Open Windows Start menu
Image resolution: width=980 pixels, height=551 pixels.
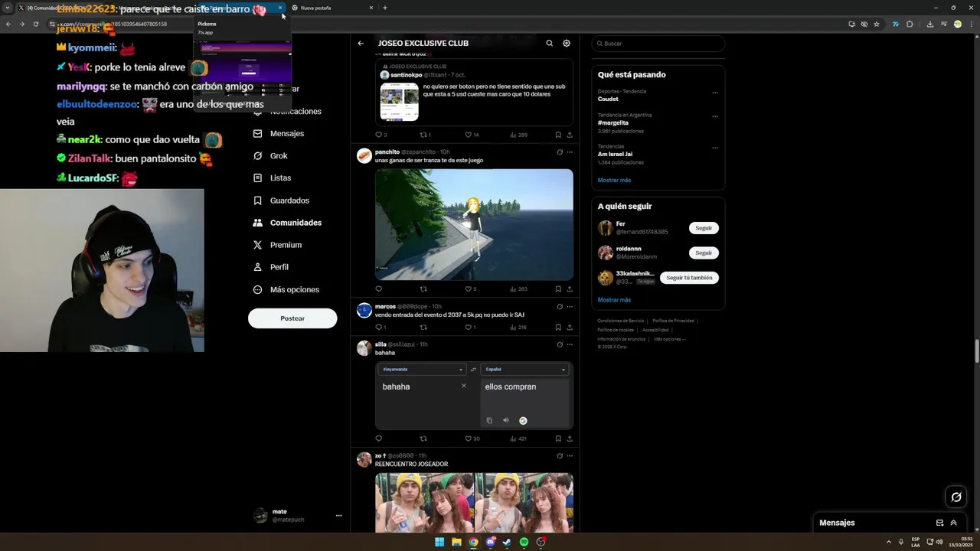click(439, 542)
